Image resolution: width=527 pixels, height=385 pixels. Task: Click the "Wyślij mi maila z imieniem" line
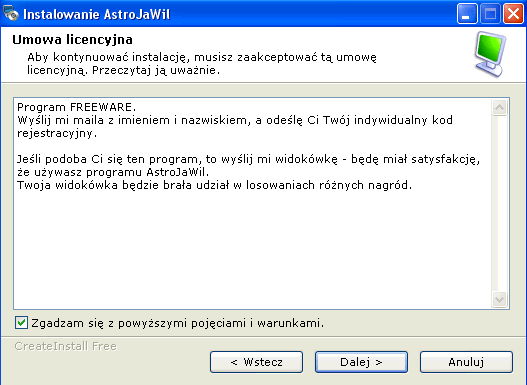(235, 120)
